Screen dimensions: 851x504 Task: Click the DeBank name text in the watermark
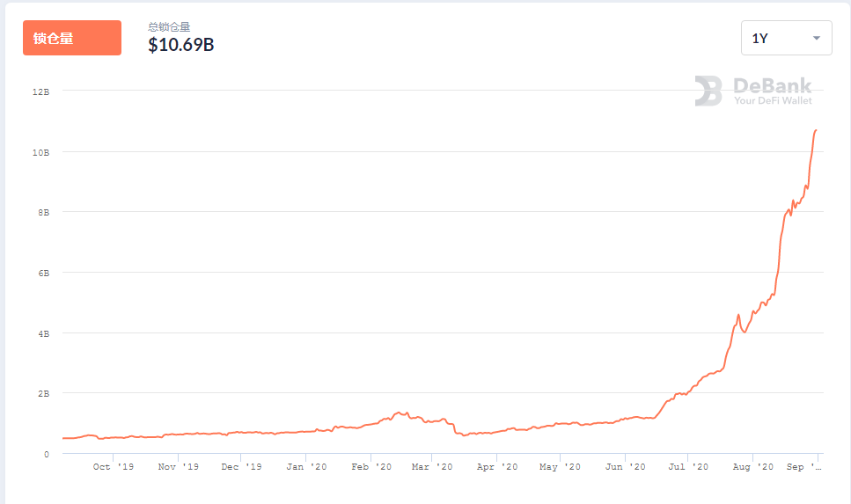click(772, 85)
